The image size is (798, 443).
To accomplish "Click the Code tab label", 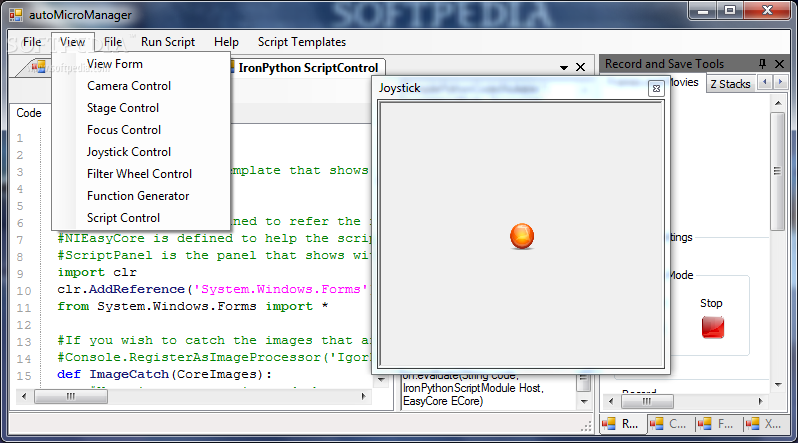I will click(x=29, y=113).
